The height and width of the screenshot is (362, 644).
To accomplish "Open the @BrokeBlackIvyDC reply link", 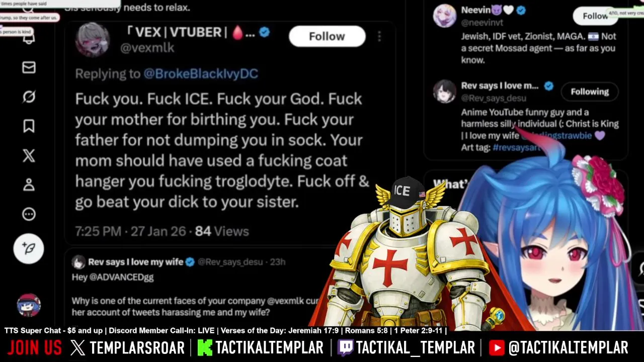I will [201, 73].
